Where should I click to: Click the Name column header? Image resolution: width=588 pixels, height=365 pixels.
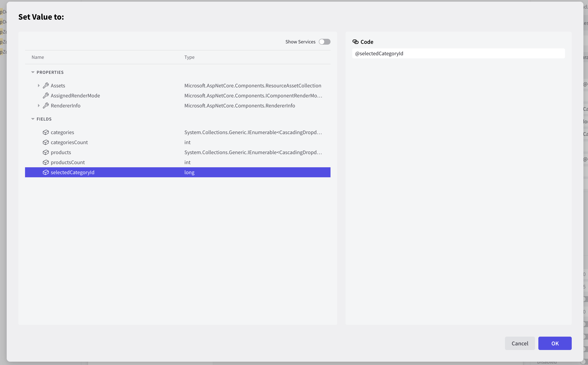[x=38, y=57]
